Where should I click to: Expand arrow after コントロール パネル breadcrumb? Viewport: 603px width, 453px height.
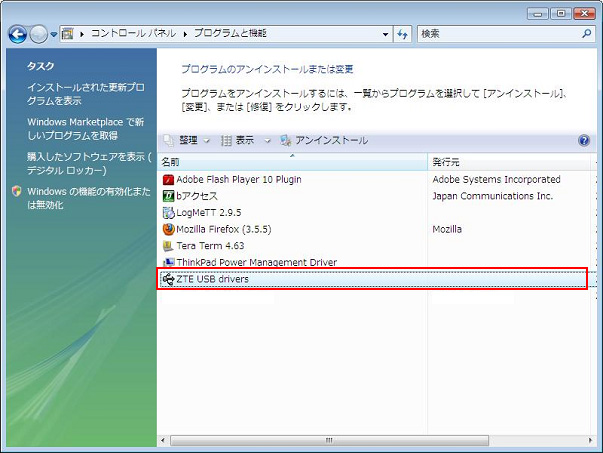(x=185, y=34)
